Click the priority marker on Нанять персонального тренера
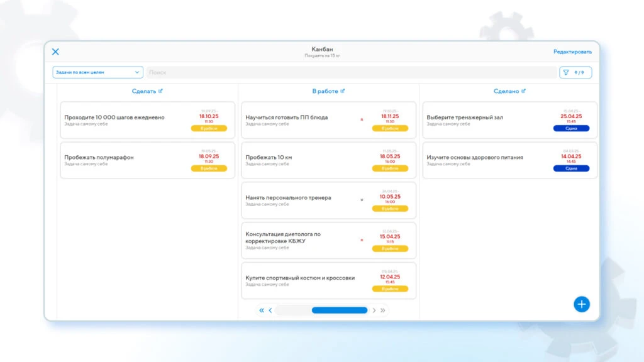 tap(362, 200)
